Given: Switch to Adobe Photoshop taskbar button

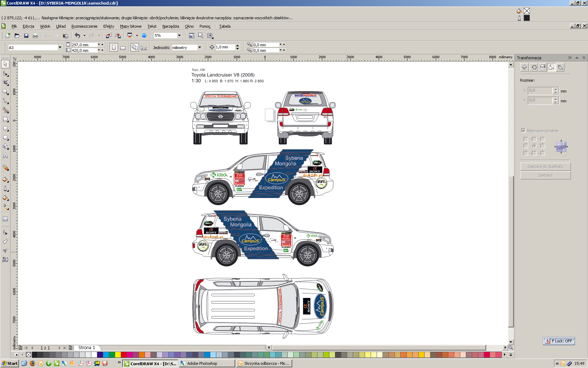Looking at the screenshot, I should coord(207,363).
